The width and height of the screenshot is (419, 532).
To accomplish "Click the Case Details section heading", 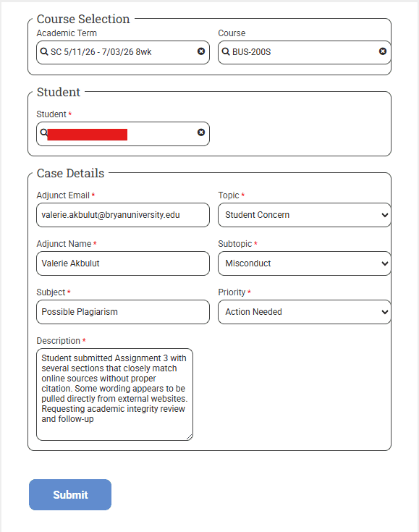I will click(71, 174).
